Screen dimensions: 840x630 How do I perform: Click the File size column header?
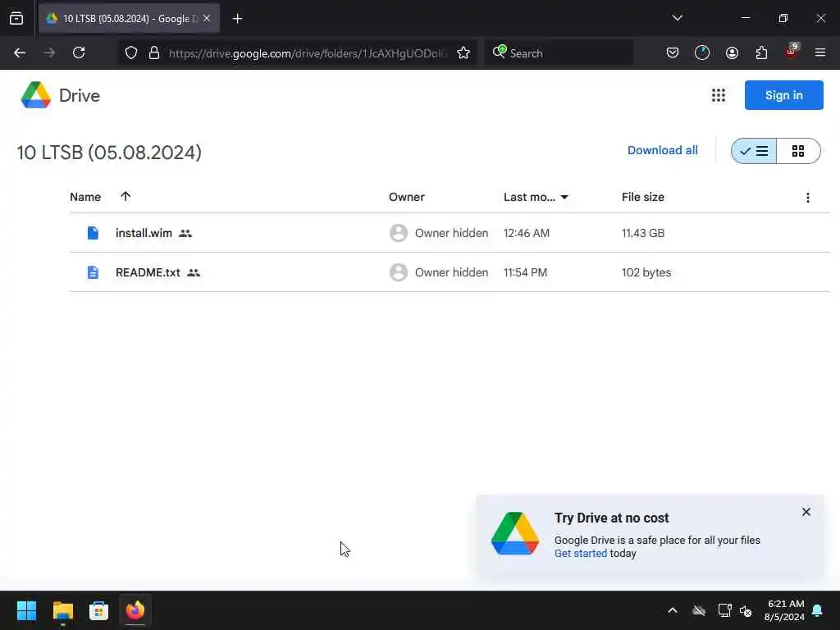click(643, 197)
